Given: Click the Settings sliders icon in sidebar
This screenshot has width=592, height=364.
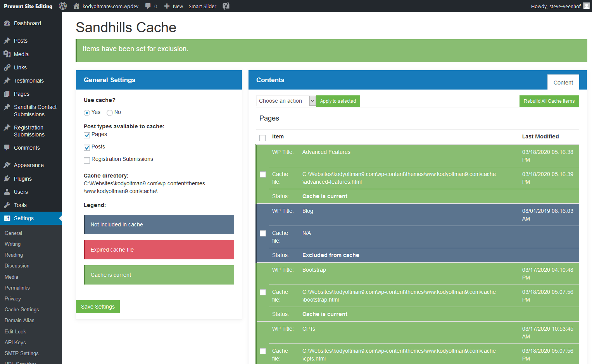Looking at the screenshot, I should click(x=7, y=218).
